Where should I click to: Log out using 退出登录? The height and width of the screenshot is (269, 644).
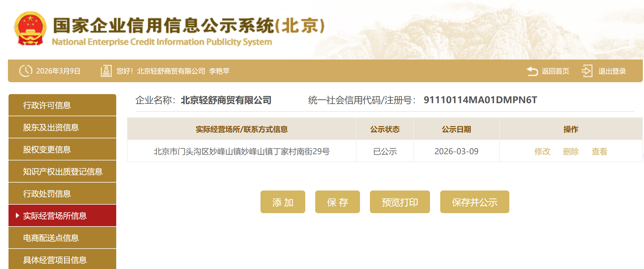pyautogui.click(x=612, y=71)
